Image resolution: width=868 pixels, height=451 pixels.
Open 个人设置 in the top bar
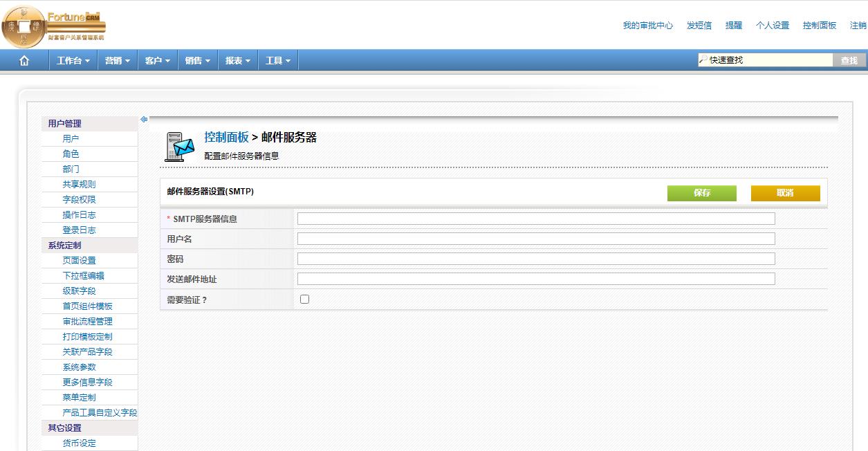click(x=773, y=26)
